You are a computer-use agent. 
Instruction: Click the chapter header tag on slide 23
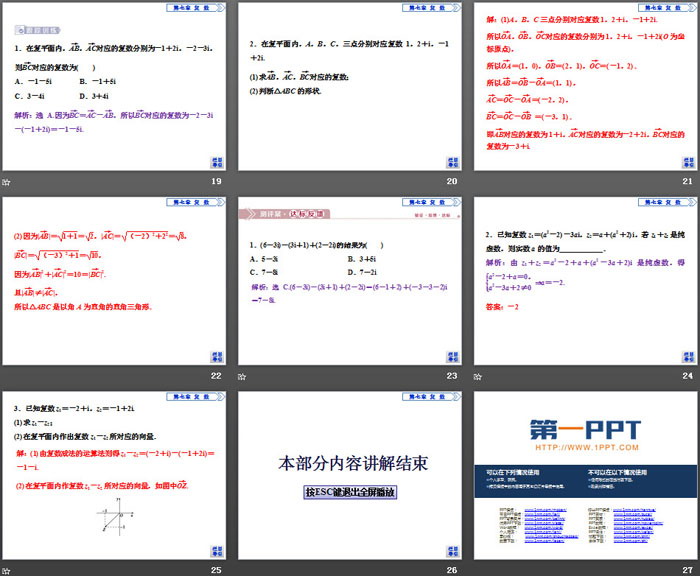coord(431,202)
